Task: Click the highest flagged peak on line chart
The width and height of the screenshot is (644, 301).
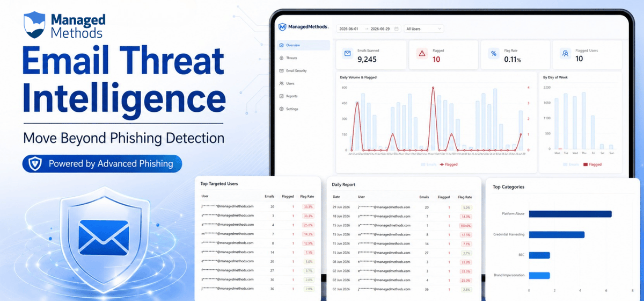Action: (x=434, y=88)
